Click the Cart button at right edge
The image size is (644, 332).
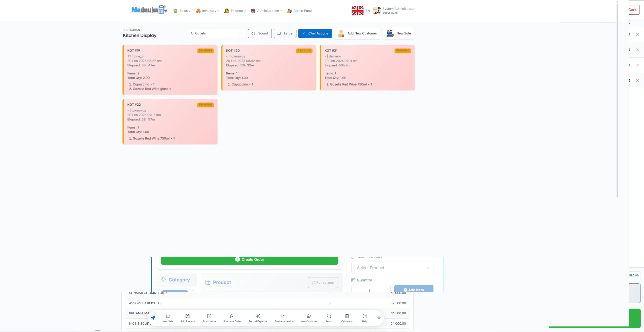(634, 10)
